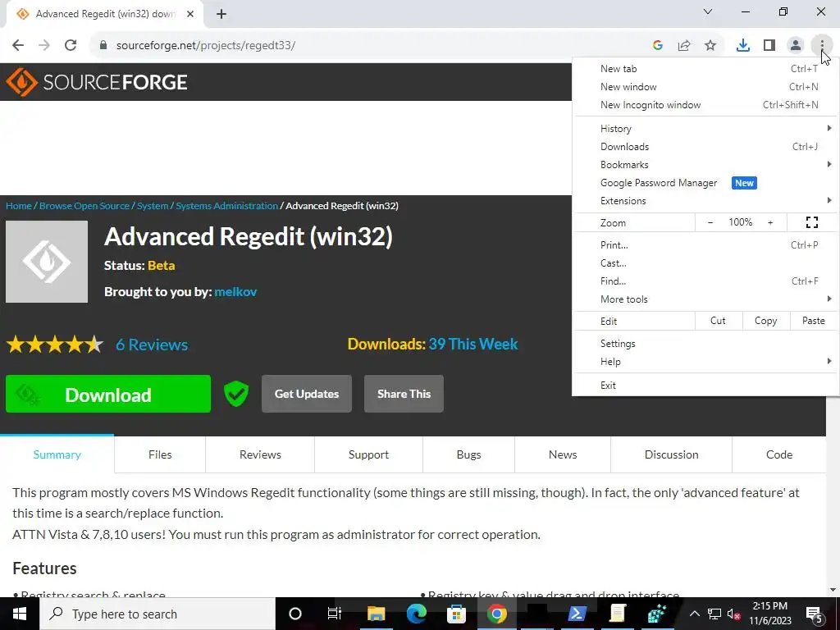Viewport: 840px width, 630px height.
Task: Choose Print... from the menu
Action: [x=705, y=244]
